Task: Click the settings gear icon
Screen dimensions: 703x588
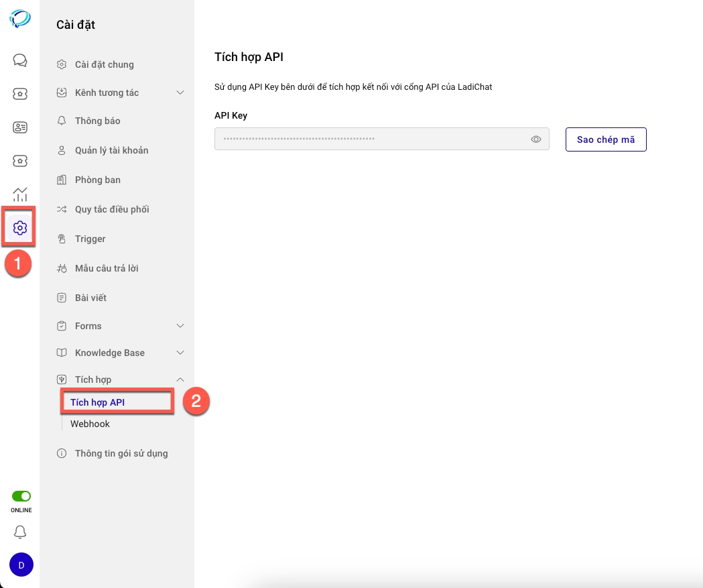Action: [x=20, y=228]
